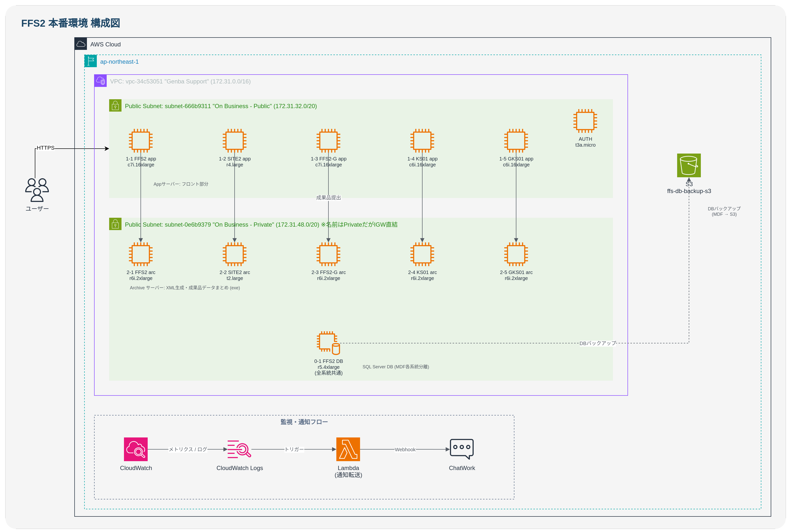Select the 2-5 GKS01 arc instance icon
Screen dimensions: 789x532
pos(516,254)
